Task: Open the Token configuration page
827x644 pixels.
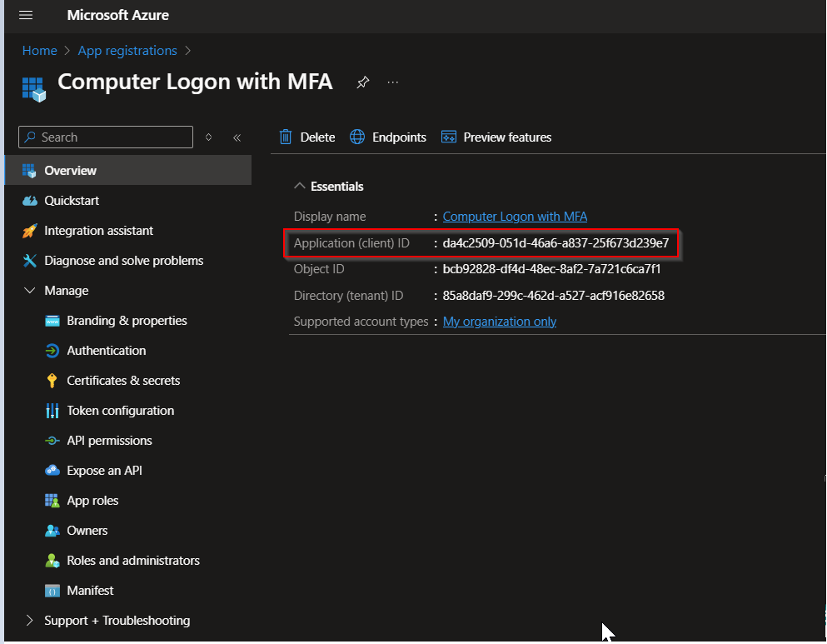Action: 120,411
